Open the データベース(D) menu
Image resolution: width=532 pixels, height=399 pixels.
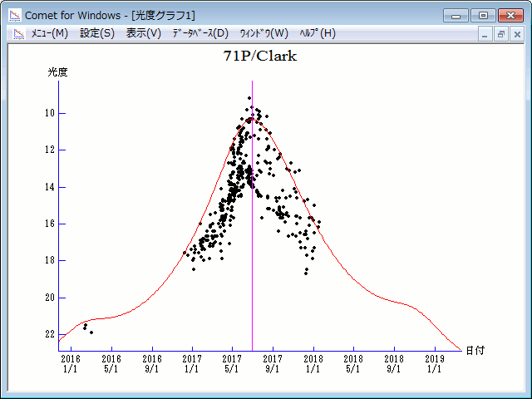click(x=199, y=33)
